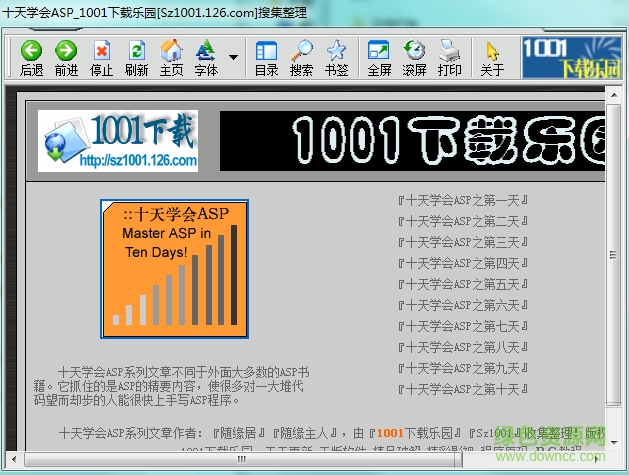Open 关于 (About) cursor icon
This screenshot has width=629, height=475.
492,51
